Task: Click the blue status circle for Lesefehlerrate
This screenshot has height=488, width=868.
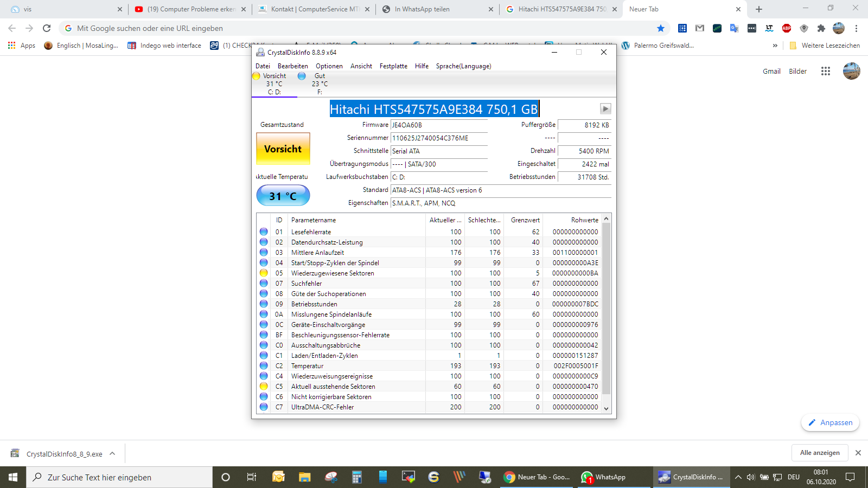Action: [x=264, y=232]
